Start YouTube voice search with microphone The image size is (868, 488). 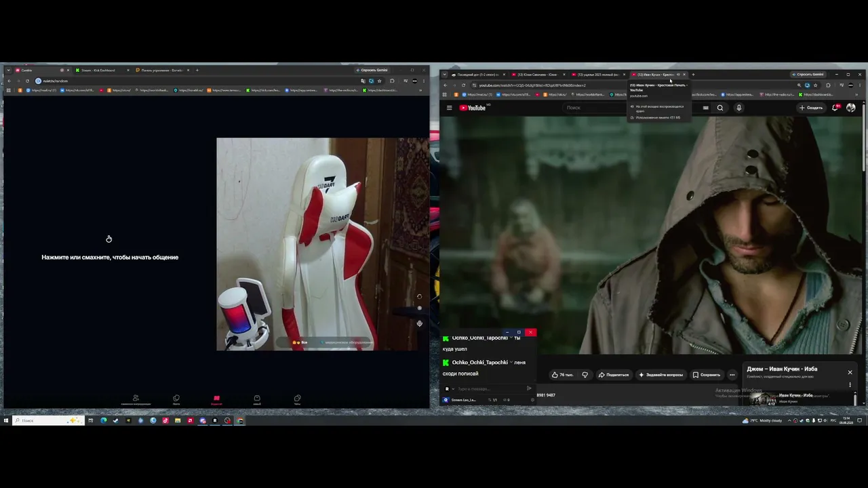tap(738, 108)
